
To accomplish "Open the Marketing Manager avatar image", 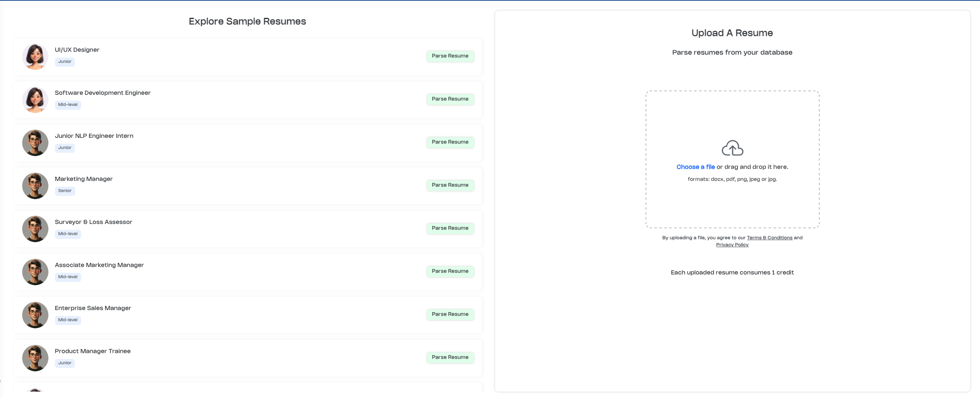I will pos(35,186).
